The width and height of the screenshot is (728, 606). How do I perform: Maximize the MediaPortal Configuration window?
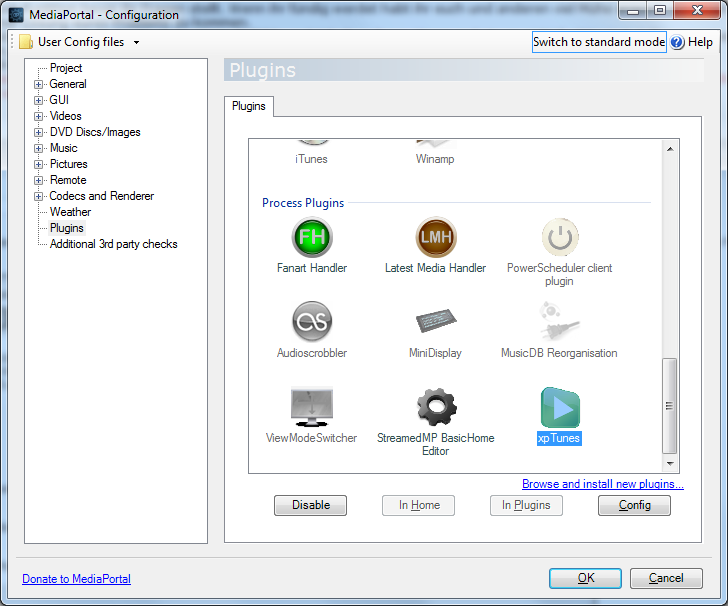pyautogui.click(x=660, y=11)
